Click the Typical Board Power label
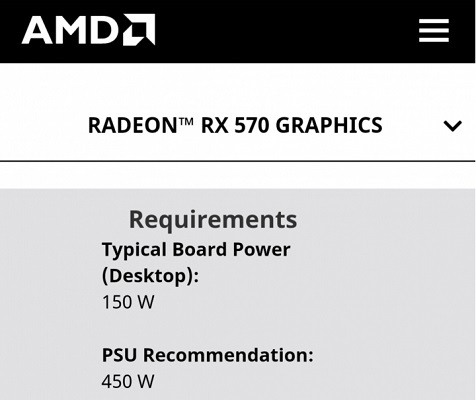This screenshot has width=476, height=400. pos(196,249)
